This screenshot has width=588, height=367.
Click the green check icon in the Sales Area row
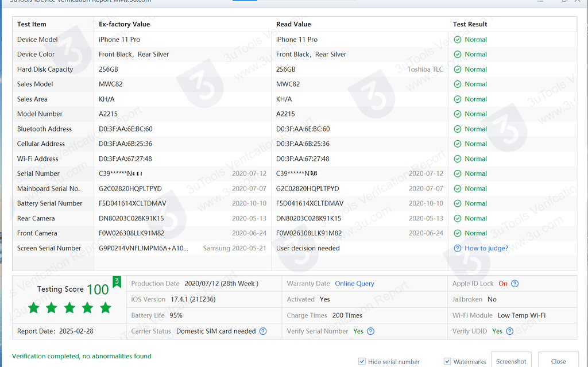pos(458,99)
